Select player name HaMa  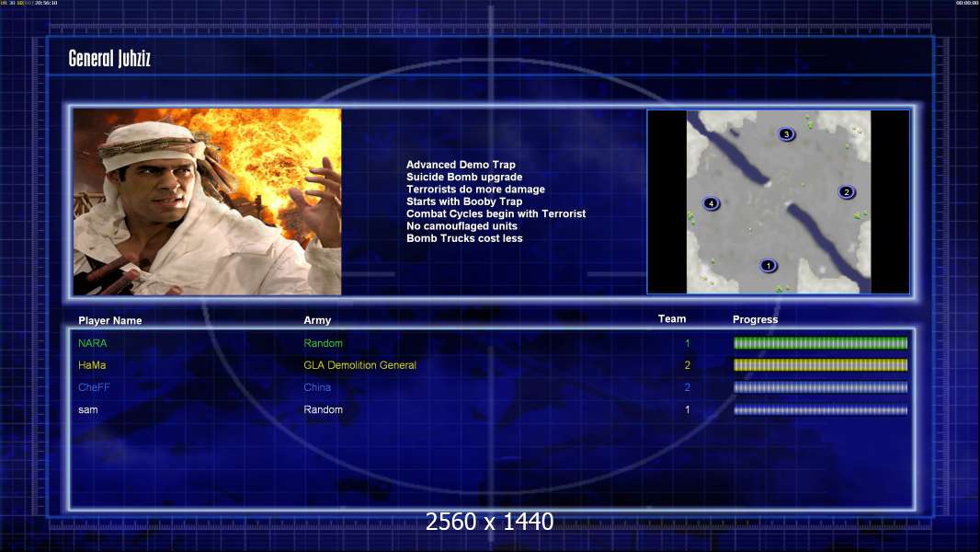pyautogui.click(x=92, y=365)
